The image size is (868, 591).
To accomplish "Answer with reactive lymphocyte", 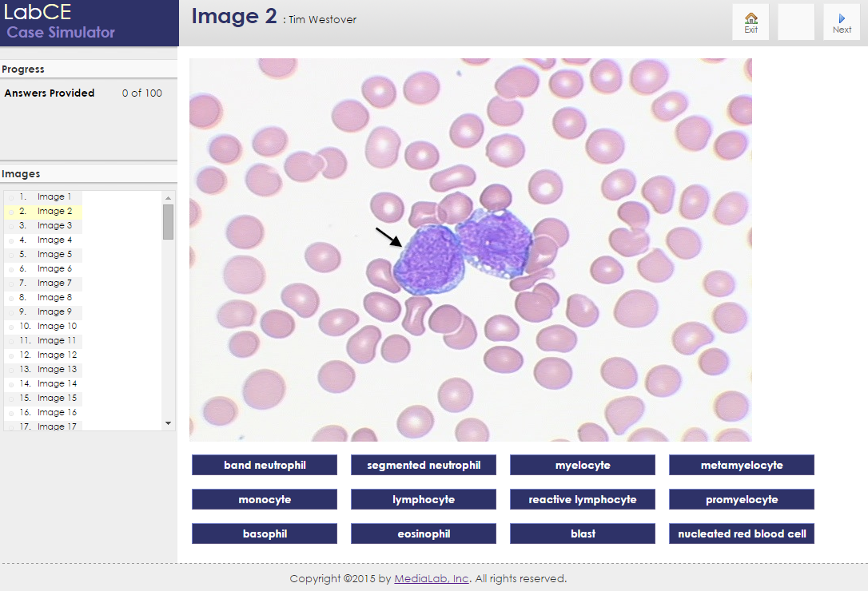I will point(583,499).
